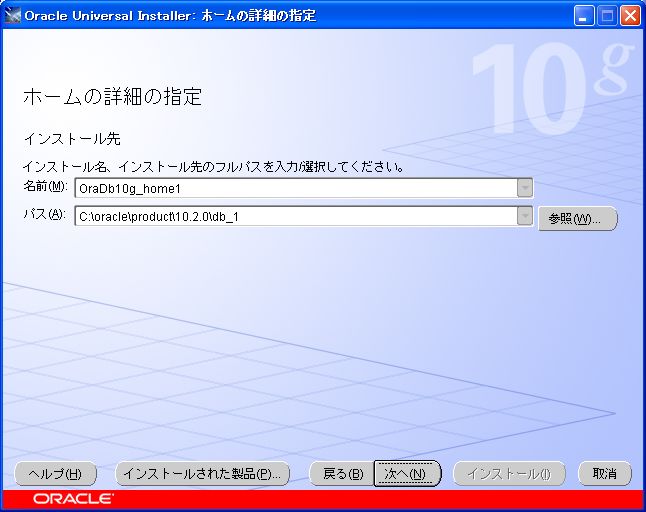The height and width of the screenshot is (512, 646).
Task: Open ヘルプ(H) help button
Action: pyautogui.click(x=55, y=474)
